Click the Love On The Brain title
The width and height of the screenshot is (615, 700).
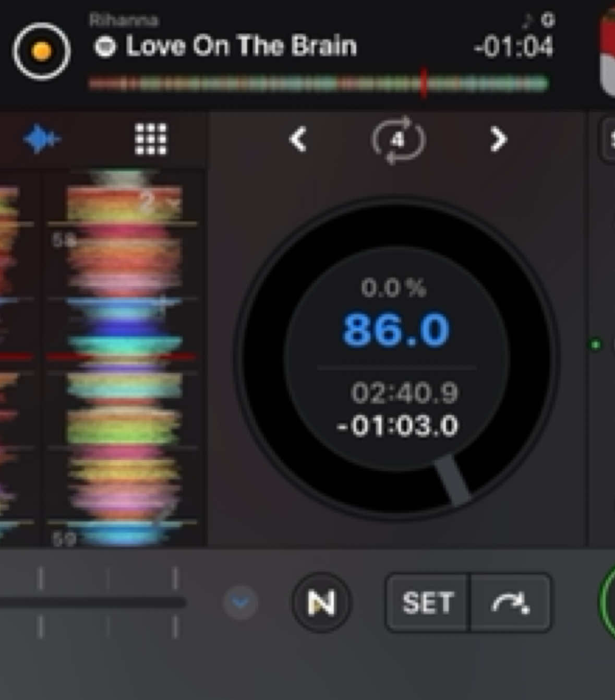242,46
